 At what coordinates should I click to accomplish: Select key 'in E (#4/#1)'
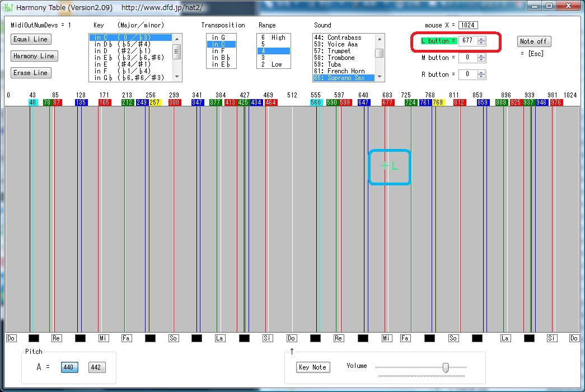(x=130, y=64)
